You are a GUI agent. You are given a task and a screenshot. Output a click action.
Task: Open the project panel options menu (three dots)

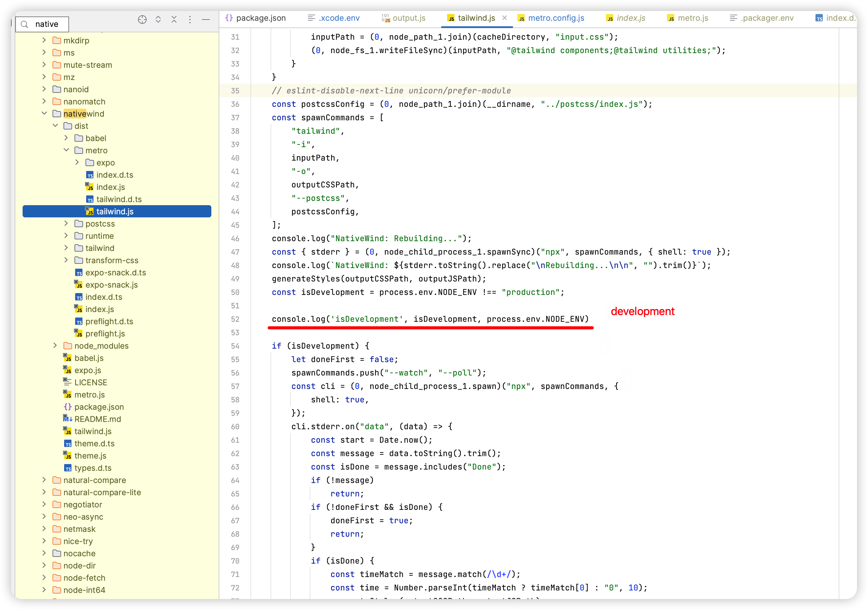(190, 19)
